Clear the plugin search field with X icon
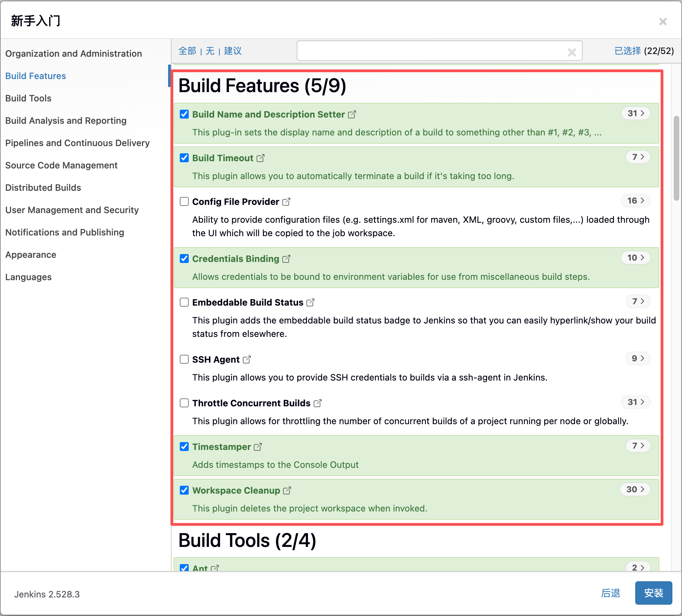Viewport: 682px width, 616px height. tap(572, 52)
